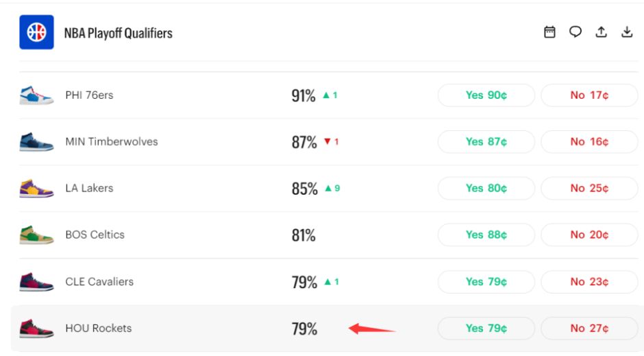Open the MIN Timberwolves market row

pos(329,142)
